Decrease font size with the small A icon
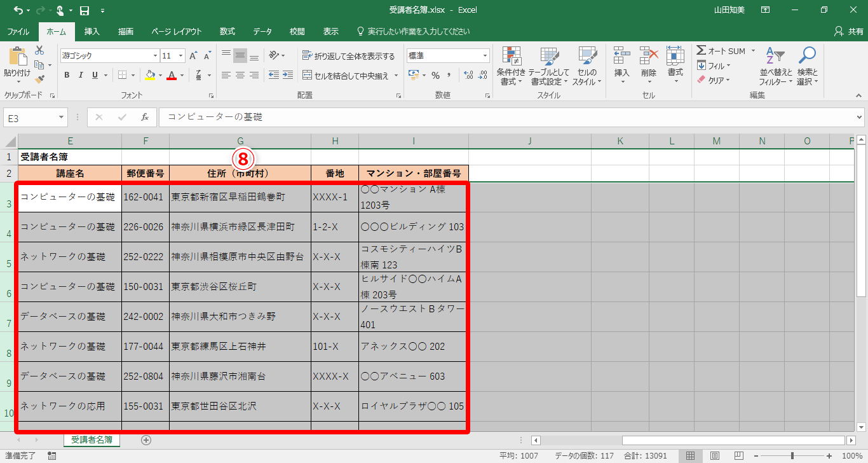 pyautogui.click(x=207, y=56)
